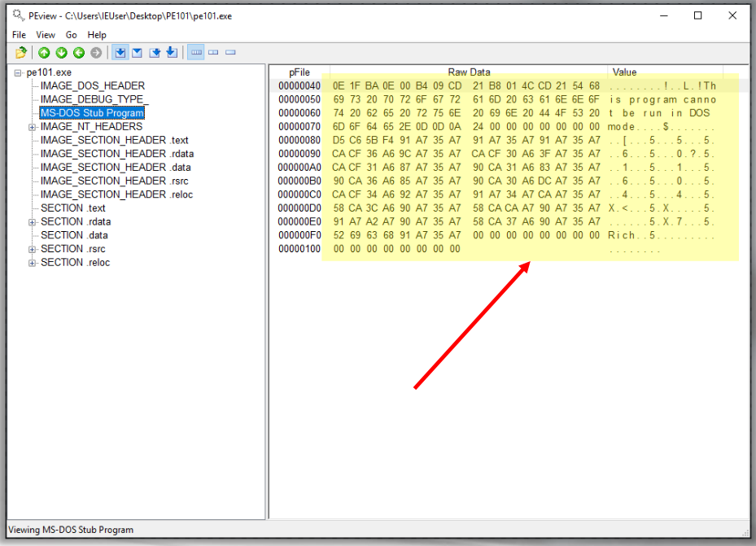Viewport: 756px width, 546px height.
Task: Select IMAGE_SECTION_HEADER .rdata
Action: click(117, 154)
